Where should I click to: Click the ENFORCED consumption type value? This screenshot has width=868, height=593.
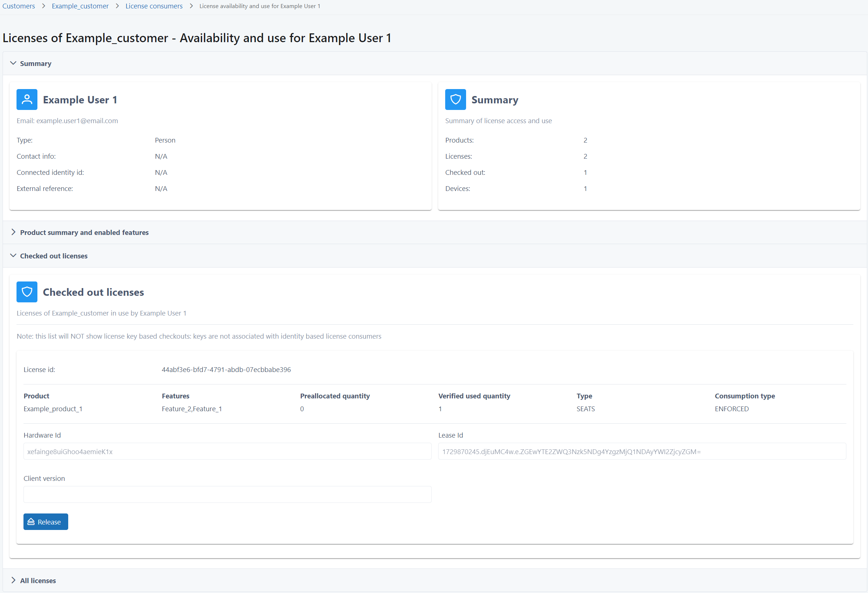point(731,409)
